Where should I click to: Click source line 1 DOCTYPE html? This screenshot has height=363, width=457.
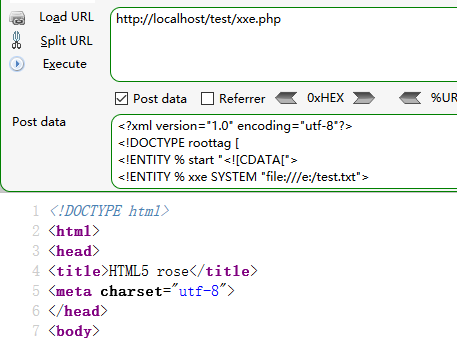pyautogui.click(x=109, y=211)
